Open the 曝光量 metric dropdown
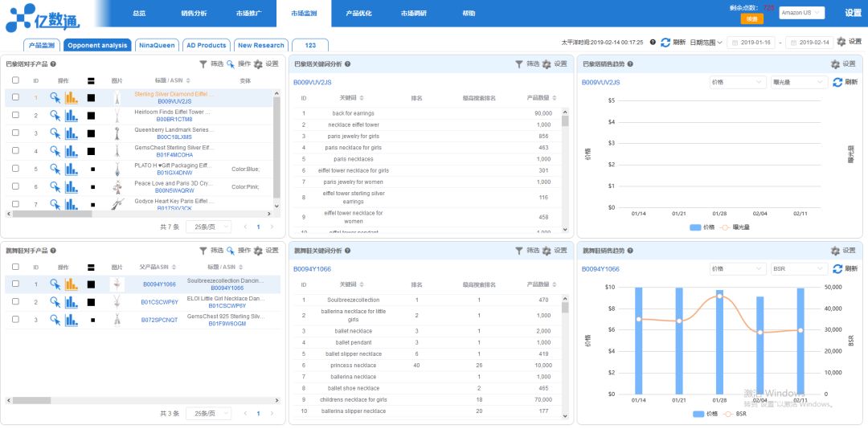This screenshot has width=868, height=429. click(798, 82)
